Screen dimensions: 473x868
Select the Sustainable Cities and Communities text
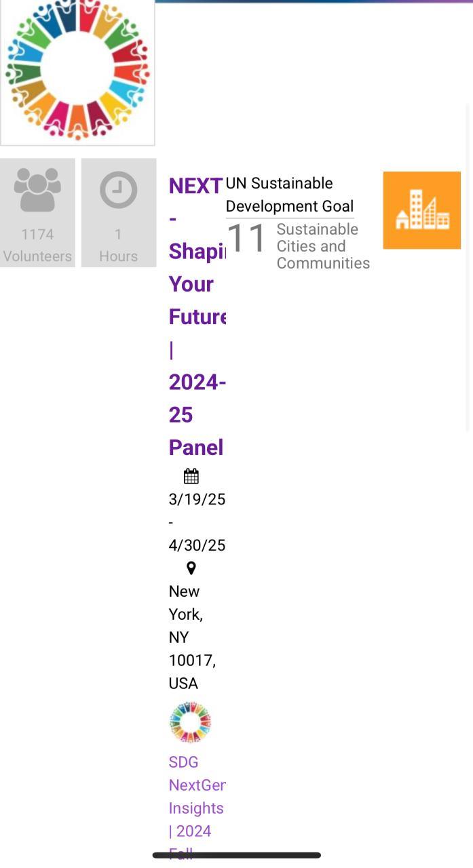(322, 246)
